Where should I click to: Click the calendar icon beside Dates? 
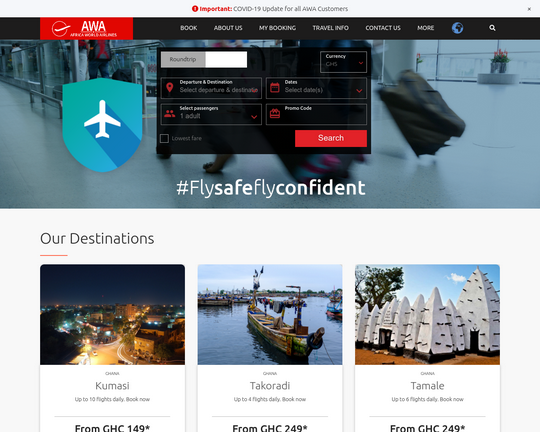(275, 88)
